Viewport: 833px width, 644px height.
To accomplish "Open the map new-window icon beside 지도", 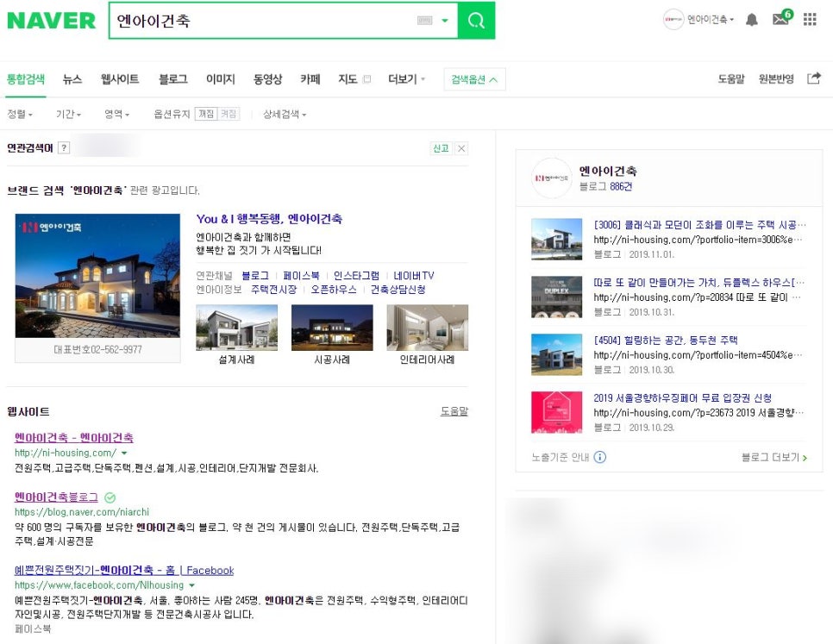I will tap(366, 79).
